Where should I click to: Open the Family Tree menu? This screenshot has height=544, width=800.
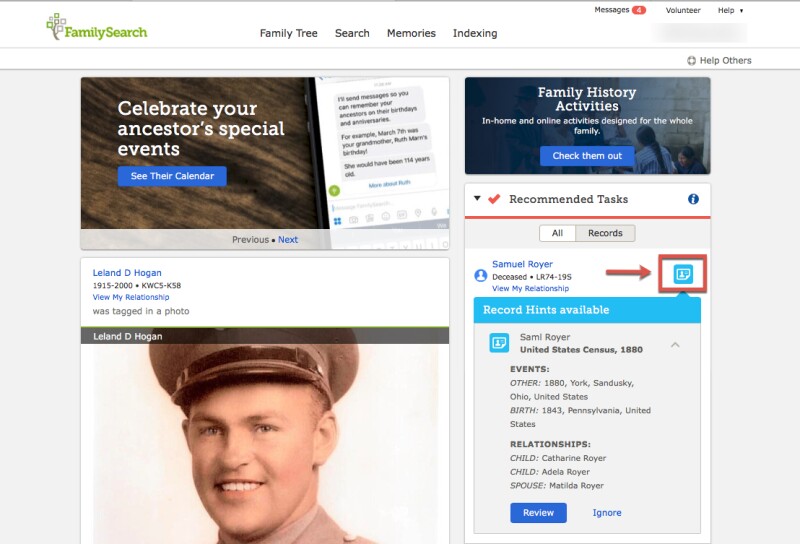tap(288, 33)
